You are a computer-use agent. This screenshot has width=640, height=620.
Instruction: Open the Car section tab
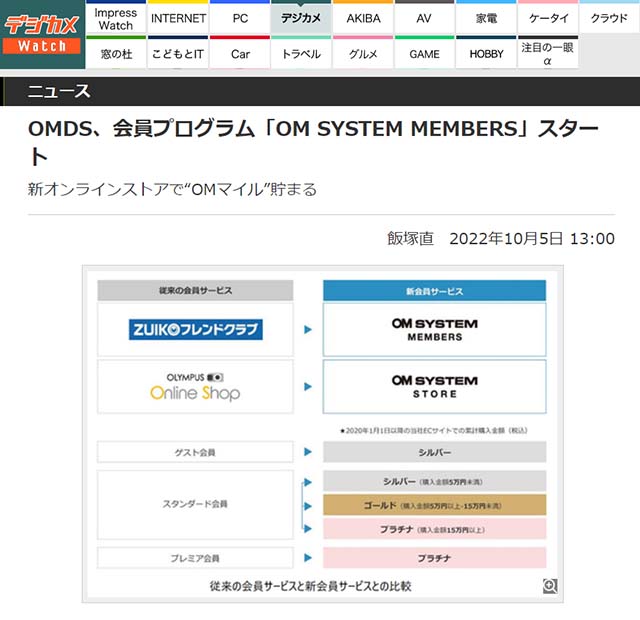(x=240, y=53)
